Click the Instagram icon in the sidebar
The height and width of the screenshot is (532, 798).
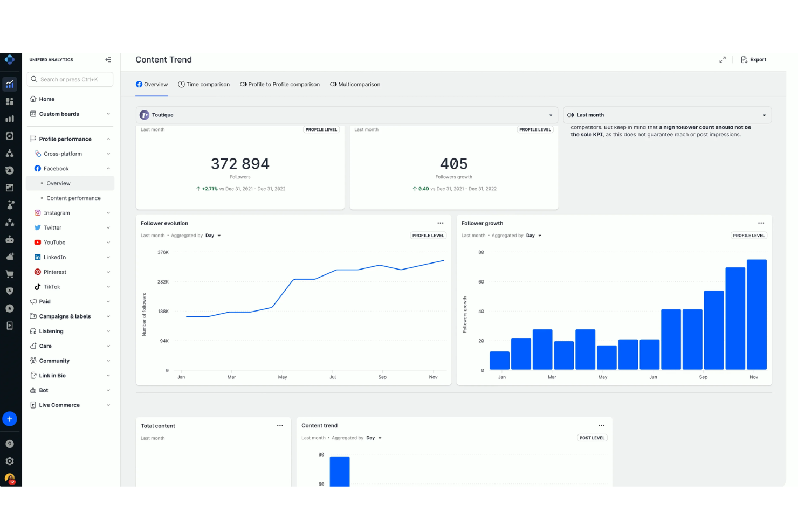click(x=37, y=212)
